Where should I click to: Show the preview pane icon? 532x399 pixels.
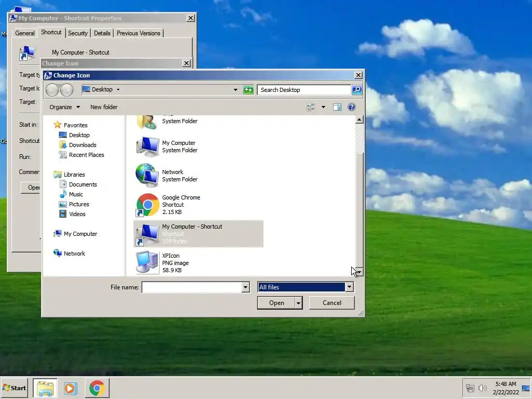tap(337, 107)
